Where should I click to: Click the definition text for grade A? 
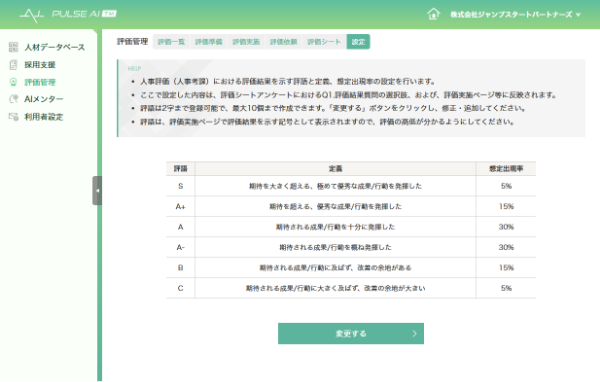pyautogui.click(x=336, y=227)
